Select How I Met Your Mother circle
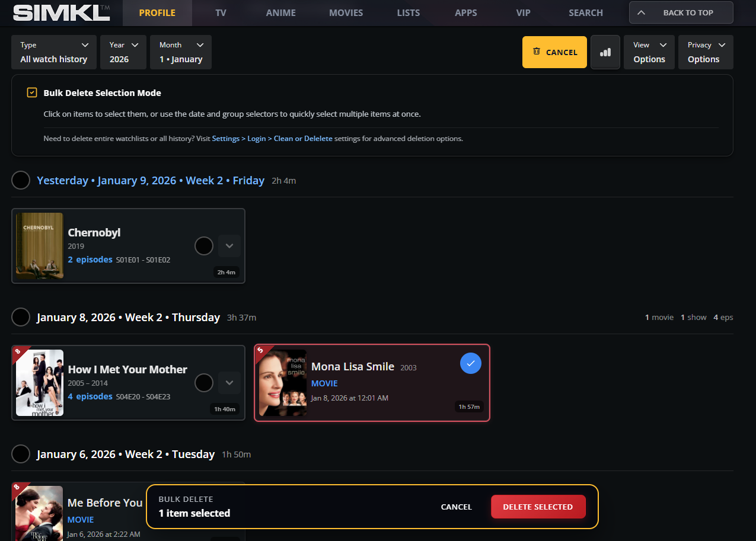 [x=203, y=383]
